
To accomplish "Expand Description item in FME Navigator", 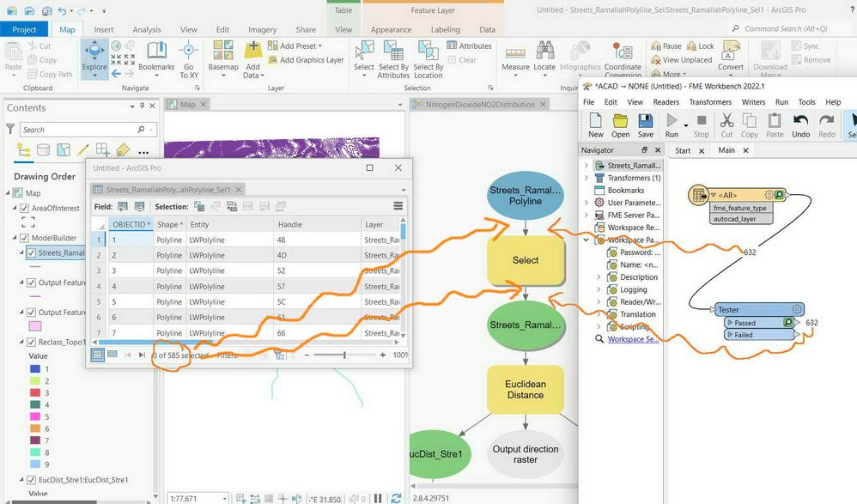I will (x=599, y=277).
